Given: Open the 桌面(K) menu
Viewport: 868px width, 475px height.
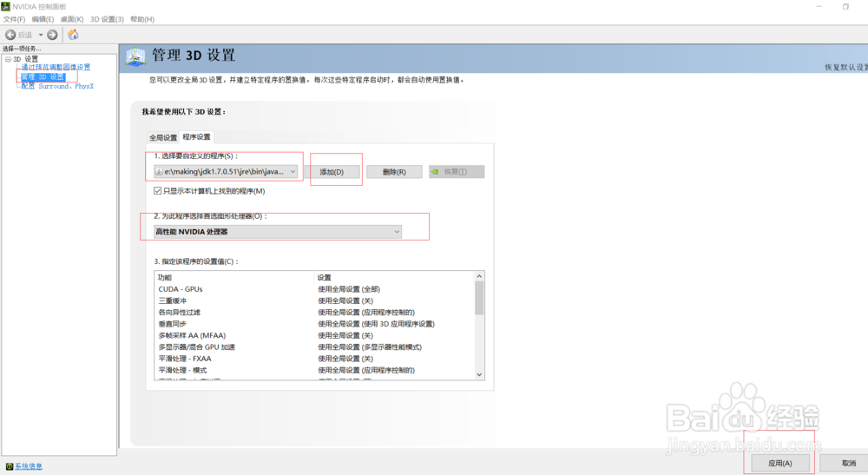Looking at the screenshot, I should click(x=72, y=19).
